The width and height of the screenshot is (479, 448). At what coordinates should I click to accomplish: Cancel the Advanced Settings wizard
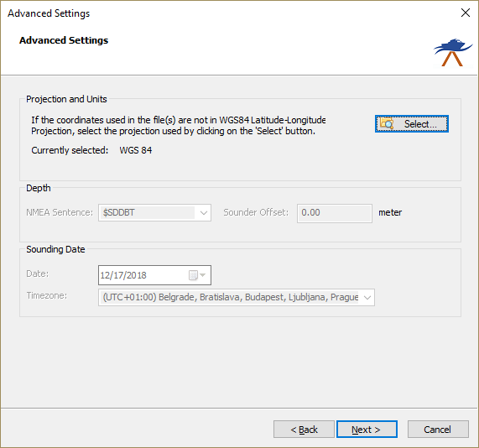[438, 430]
